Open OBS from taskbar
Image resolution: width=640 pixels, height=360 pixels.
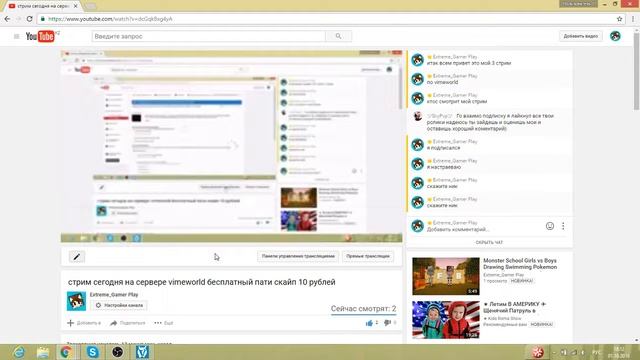[118, 352]
